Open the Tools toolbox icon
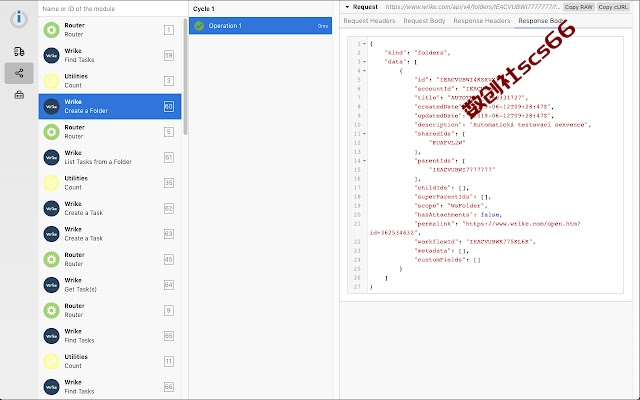Screen dimensions: 640x400 [x=19, y=95]
